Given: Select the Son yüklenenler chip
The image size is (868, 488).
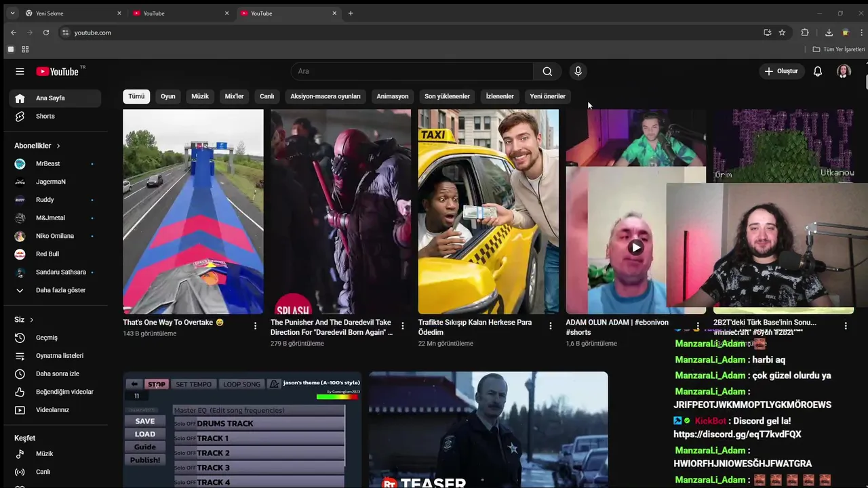Looking at the screenshot, I should (447, 96).
